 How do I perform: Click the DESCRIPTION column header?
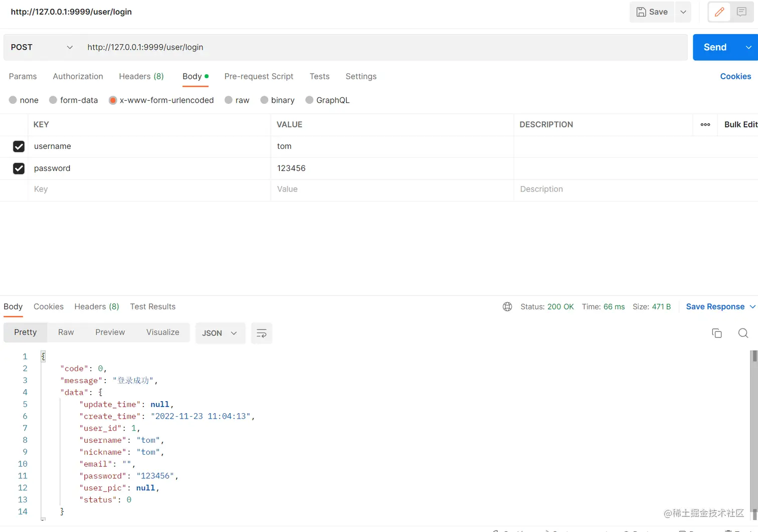click(x=546, y=125)
